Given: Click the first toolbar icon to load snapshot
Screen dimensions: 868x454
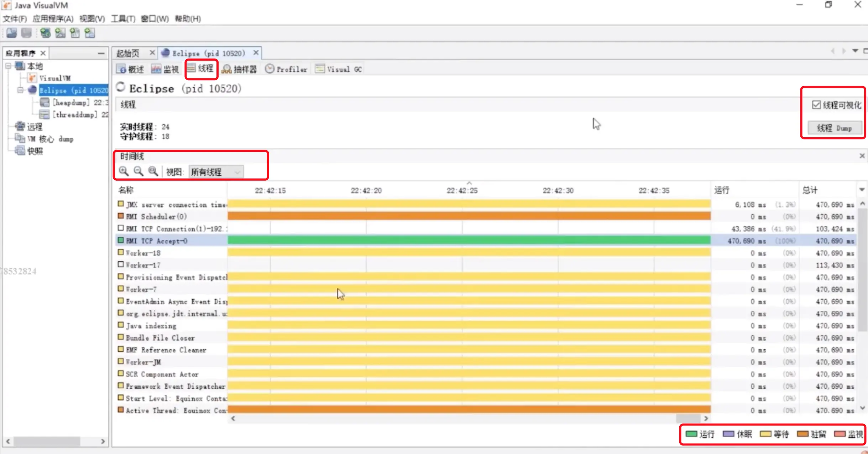Looking at the screenshot, I should click(11, 33).
